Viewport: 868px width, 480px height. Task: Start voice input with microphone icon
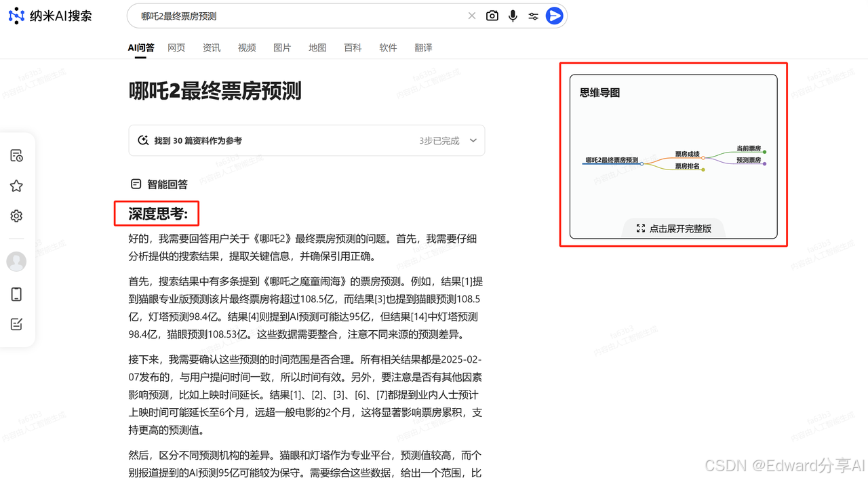513,16
